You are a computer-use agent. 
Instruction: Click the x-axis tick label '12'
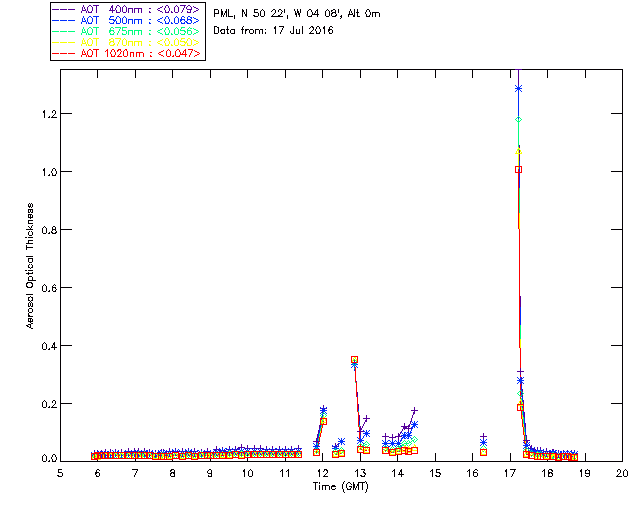coord(322,473)
